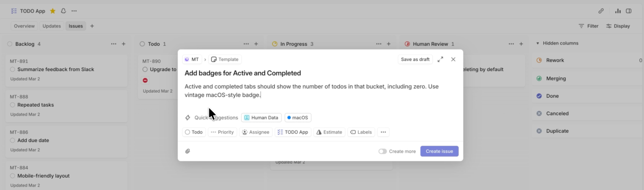Viewport: 644px width, 190px height.
Task: Expand the issue dialog to full screen
Action: 440,59
